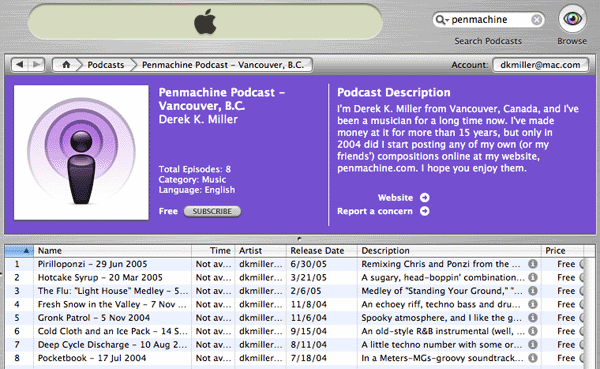Viewport: 600px width, 369px height.
Task: Sort episodes by Artist column
Action: [x=261, y=251]
